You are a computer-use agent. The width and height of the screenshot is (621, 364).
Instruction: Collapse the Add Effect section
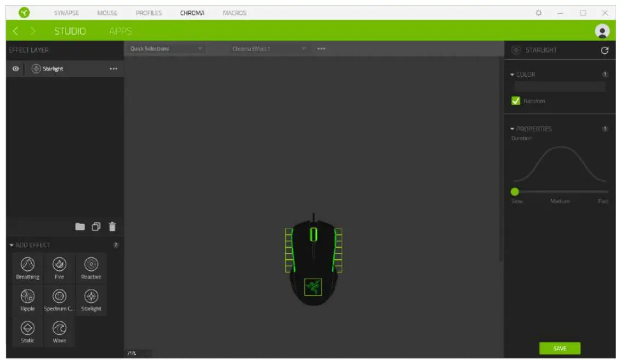[12, 245]
